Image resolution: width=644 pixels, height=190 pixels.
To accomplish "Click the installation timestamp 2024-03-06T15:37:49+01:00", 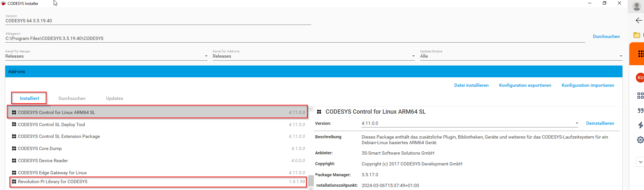I will pos(390,185).
